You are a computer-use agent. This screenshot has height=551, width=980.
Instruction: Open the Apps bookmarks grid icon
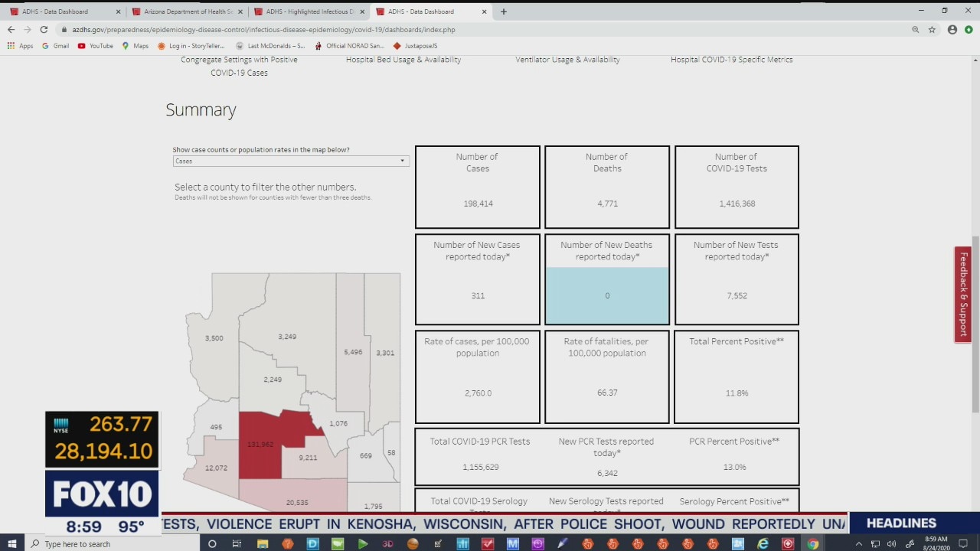pyautogui.click(x=11, y=46)
